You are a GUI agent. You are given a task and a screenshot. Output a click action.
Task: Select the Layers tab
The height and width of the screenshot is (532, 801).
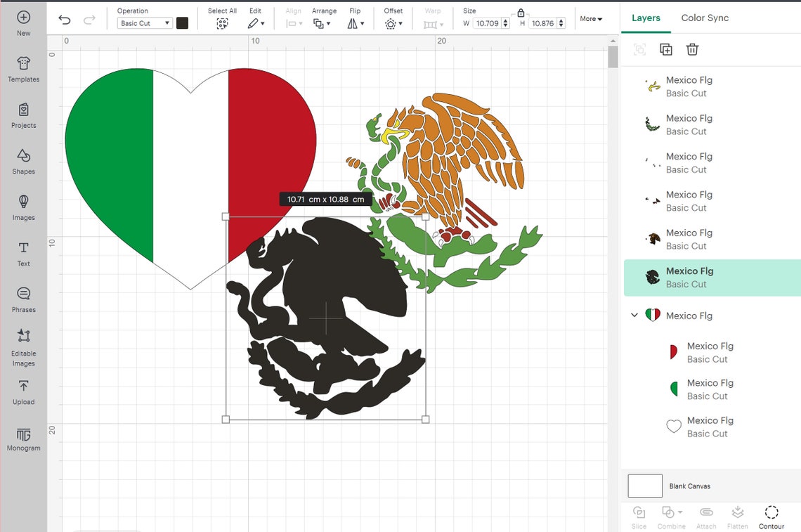646,18
